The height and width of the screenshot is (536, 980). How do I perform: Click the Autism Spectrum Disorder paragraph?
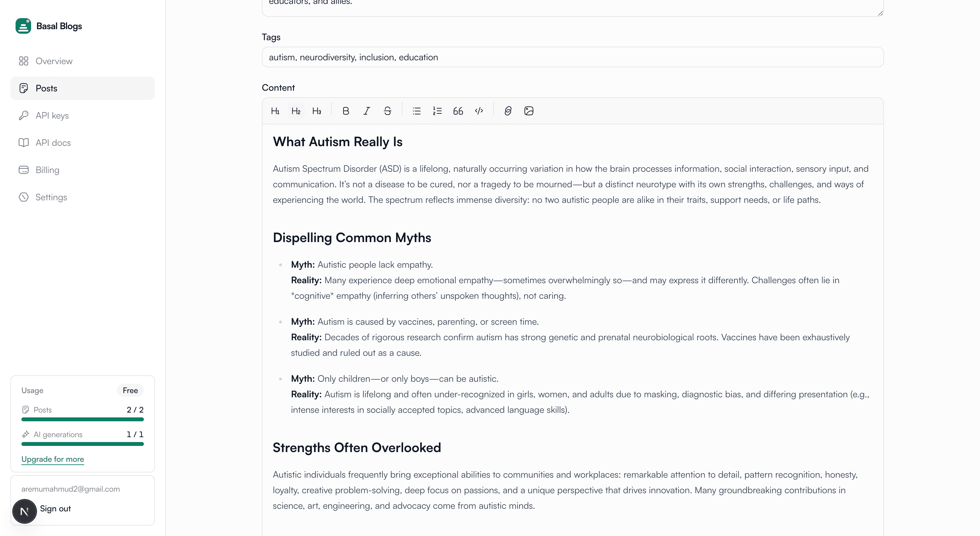coord(571,184)
